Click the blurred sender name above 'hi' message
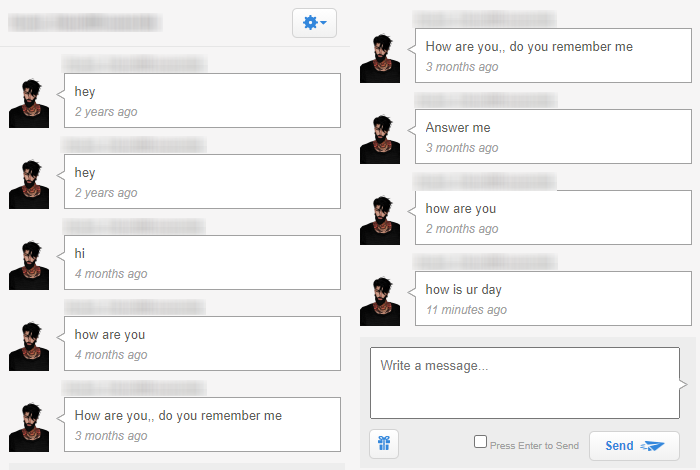The height and width of the screenshot is (470, 700). coord(134,226)
